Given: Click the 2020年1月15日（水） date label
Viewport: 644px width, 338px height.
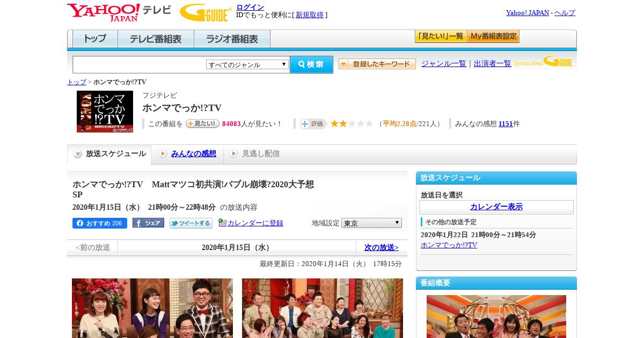Looking at the screenshot, I should [x=237, y=247].
